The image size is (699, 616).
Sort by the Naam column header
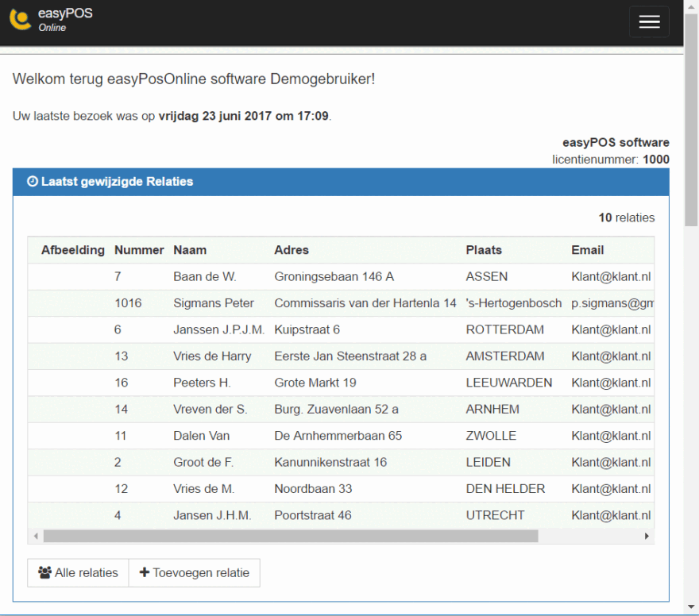[x=190, y=250]
